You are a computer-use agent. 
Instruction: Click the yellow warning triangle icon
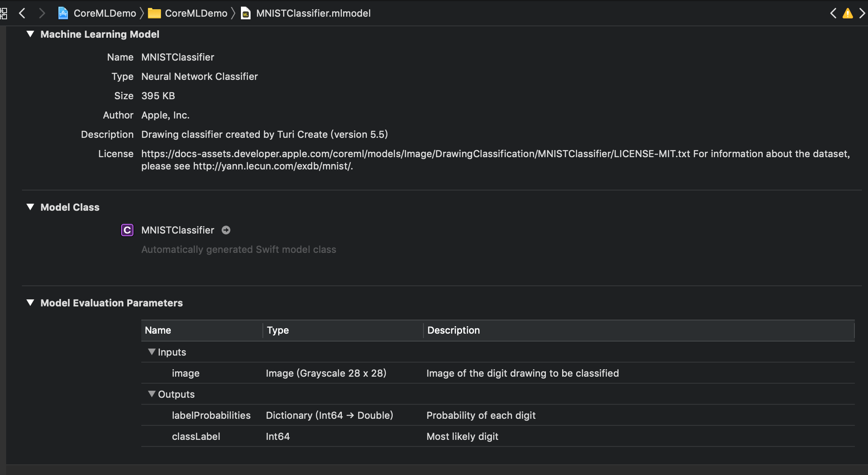(x=847, y=13)
